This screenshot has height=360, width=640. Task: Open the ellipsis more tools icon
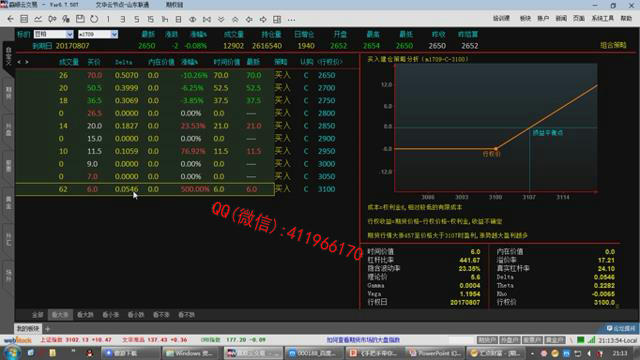291,19
